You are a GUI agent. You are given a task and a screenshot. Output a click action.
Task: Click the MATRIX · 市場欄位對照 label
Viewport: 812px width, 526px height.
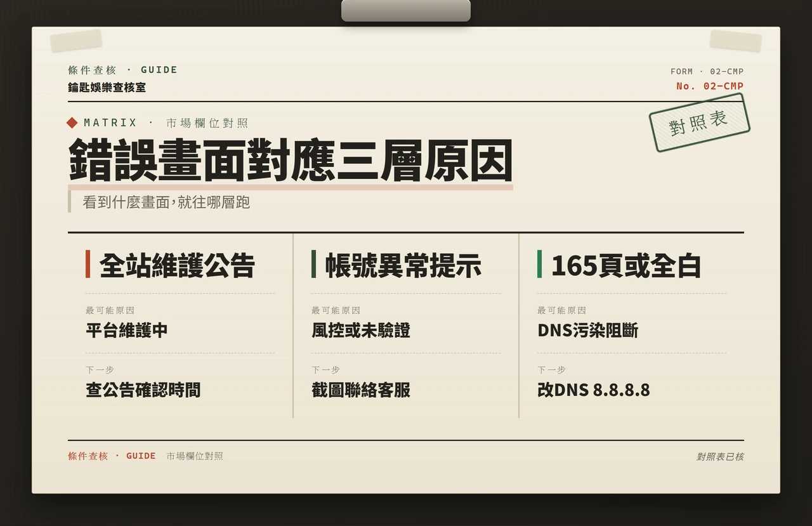click(166, 123)
